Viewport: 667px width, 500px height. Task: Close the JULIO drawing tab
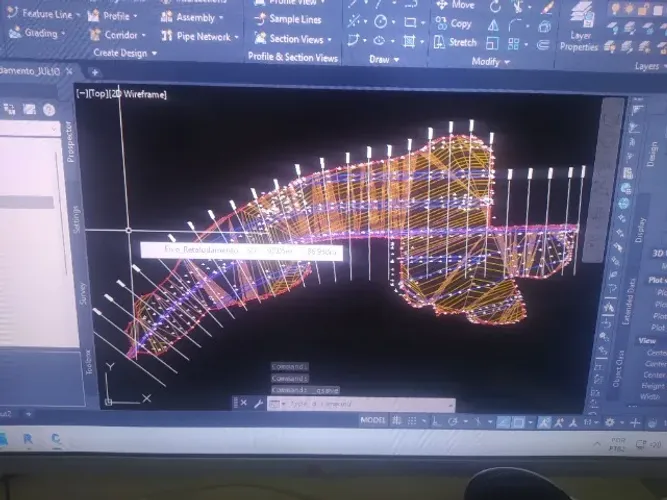click(69, 71)
